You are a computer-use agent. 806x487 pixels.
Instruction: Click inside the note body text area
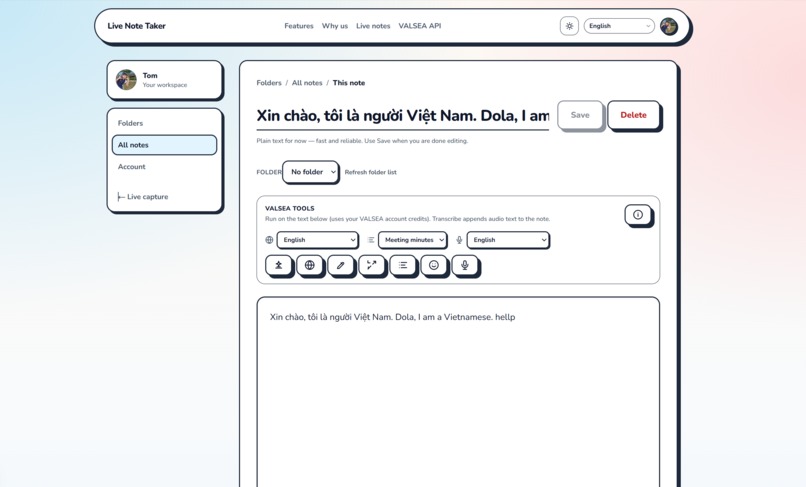tap(458, 392)
